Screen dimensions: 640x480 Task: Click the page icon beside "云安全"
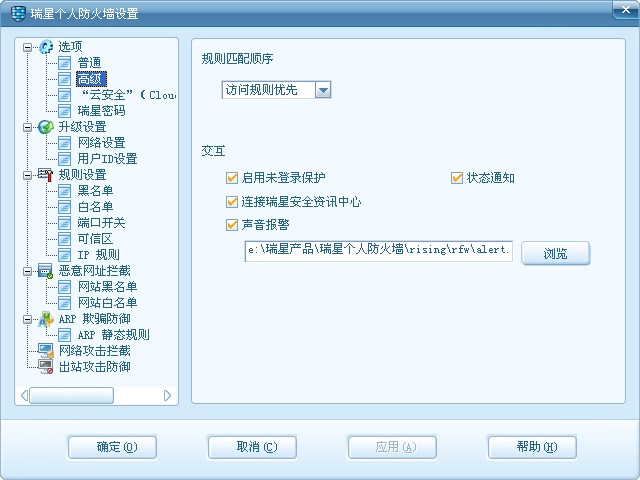click(64, 95)
